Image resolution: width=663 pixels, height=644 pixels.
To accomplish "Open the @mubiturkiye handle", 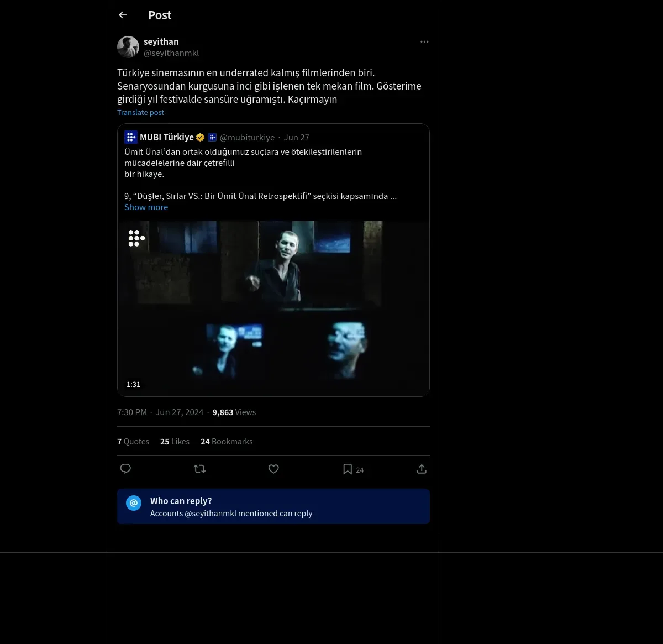I will tap(247, 137).
